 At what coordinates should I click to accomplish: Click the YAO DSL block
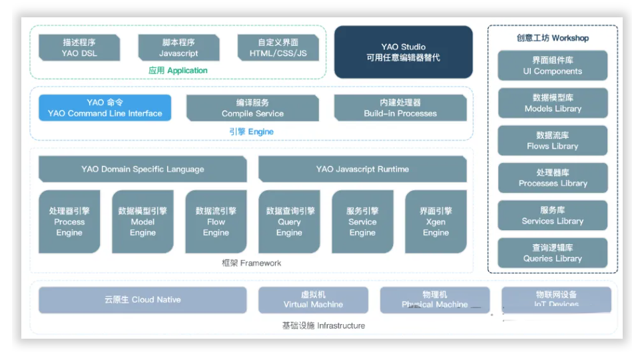[79, 48]
